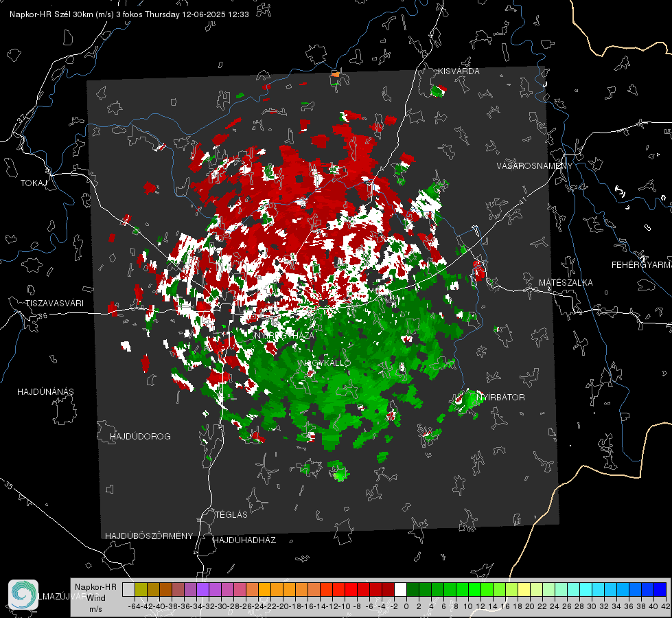The image size is (672, 618).
Task: Click the HAJDÚNÁNÁS city label
Action: coord(45,392)
